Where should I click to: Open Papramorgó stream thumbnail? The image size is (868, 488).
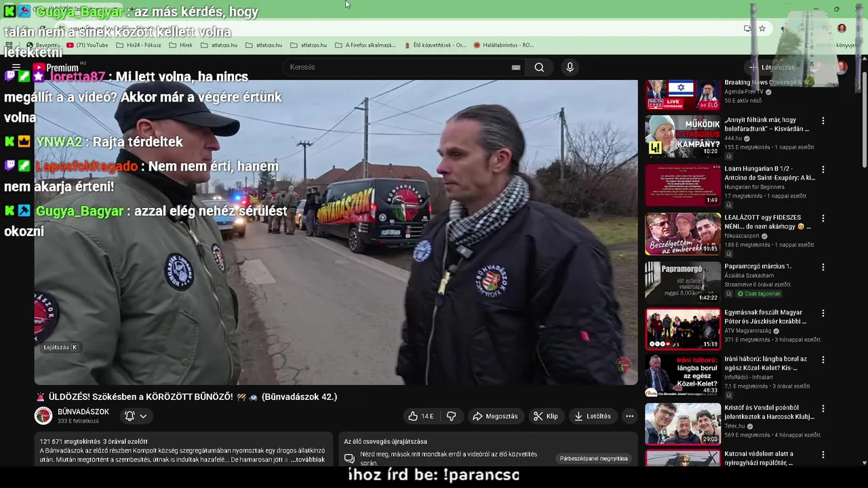coord(683,282)
